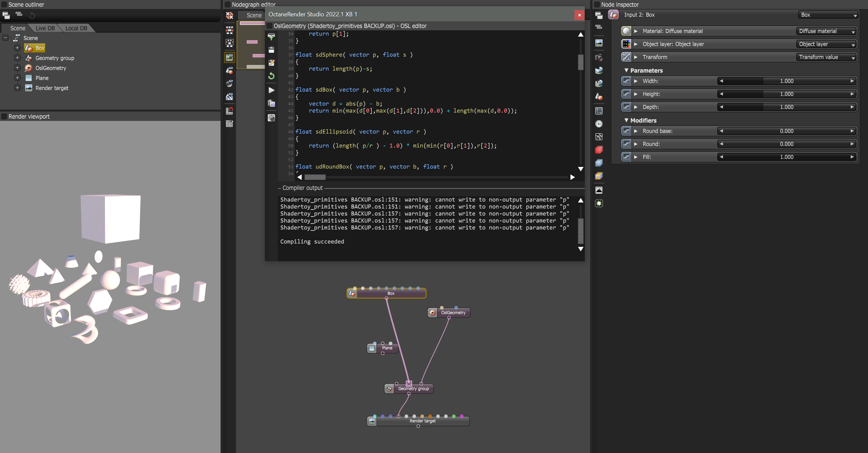The width and height of the screenshot is (868, 453).
Task: Expand the Geometry group tree item
Action: pos(17,58)
